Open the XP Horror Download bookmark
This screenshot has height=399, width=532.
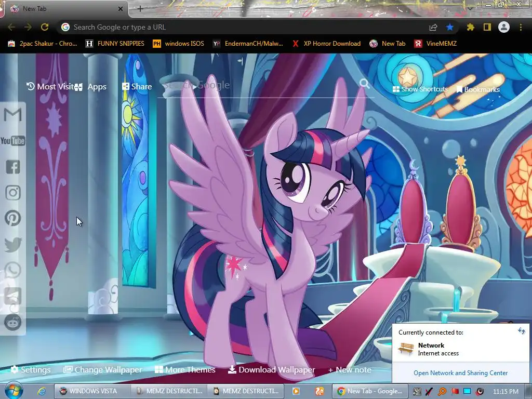[326, 44]
